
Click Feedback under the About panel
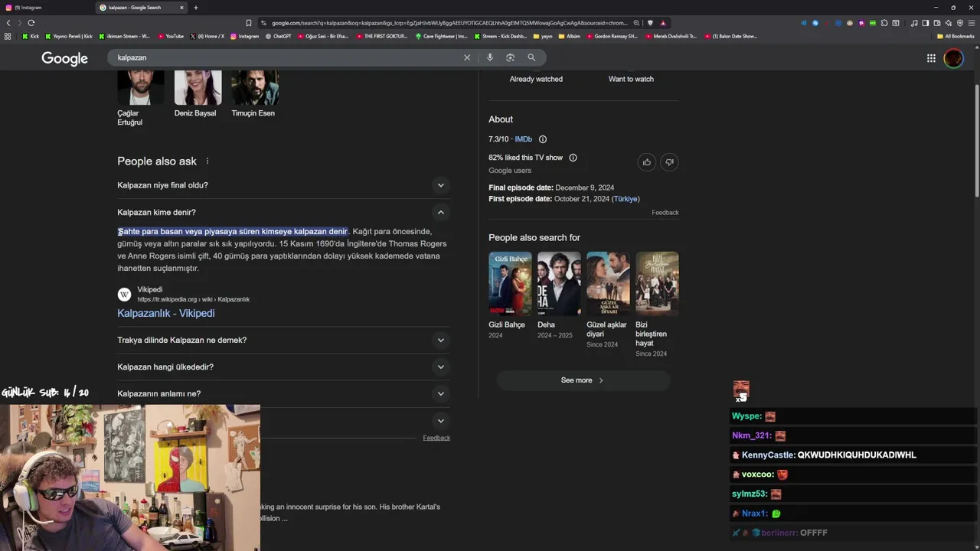point(665,213)
